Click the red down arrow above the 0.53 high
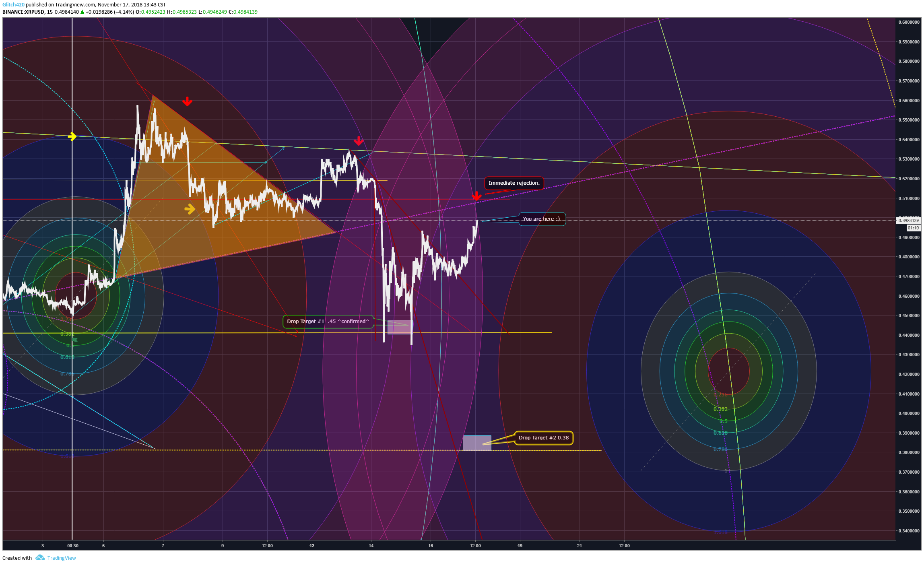The height and width of the screenshot is (565, 924). (359, 141)
